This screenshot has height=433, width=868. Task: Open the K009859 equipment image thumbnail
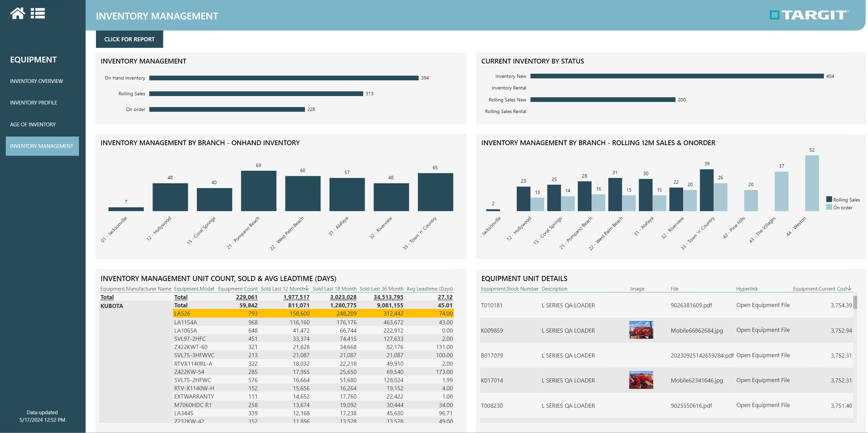642,330
